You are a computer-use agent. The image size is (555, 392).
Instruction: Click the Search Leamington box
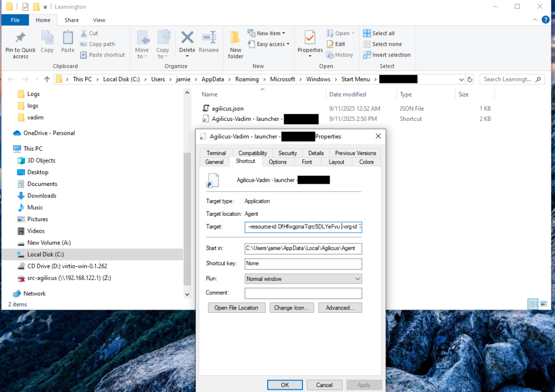512,79
